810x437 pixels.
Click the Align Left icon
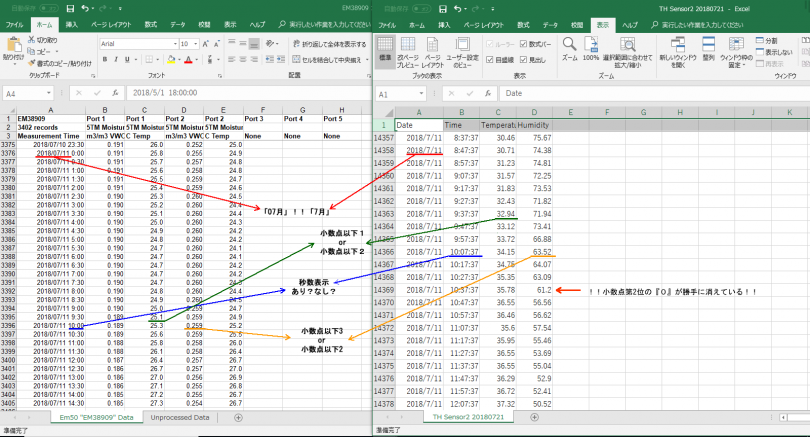coord(231,59)
